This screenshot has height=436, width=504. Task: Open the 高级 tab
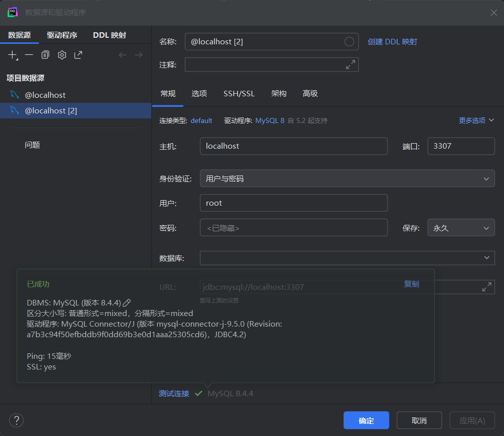coord(310,94)
